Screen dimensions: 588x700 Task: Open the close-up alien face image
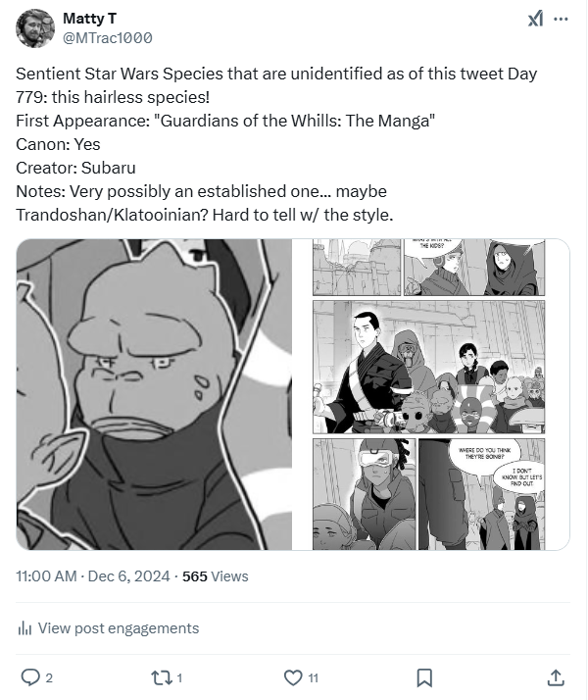coord(154,394)
